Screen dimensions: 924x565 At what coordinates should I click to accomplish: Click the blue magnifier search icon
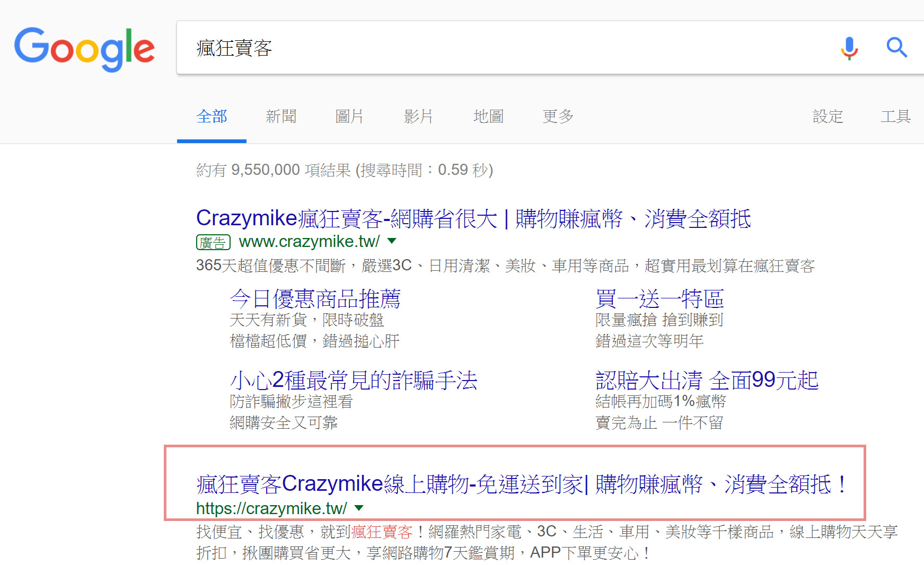[x=896, y=48]
